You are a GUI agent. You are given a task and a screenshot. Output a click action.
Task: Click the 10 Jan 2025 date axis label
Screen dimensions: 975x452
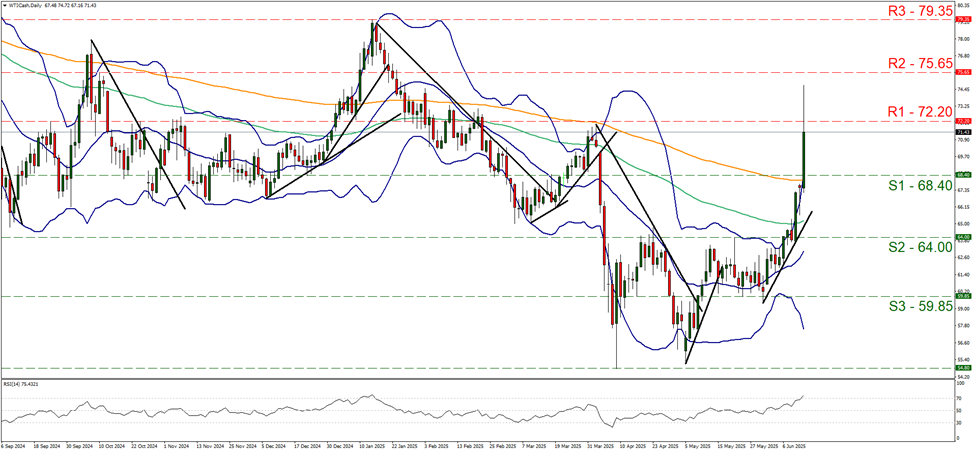point(371,447)
